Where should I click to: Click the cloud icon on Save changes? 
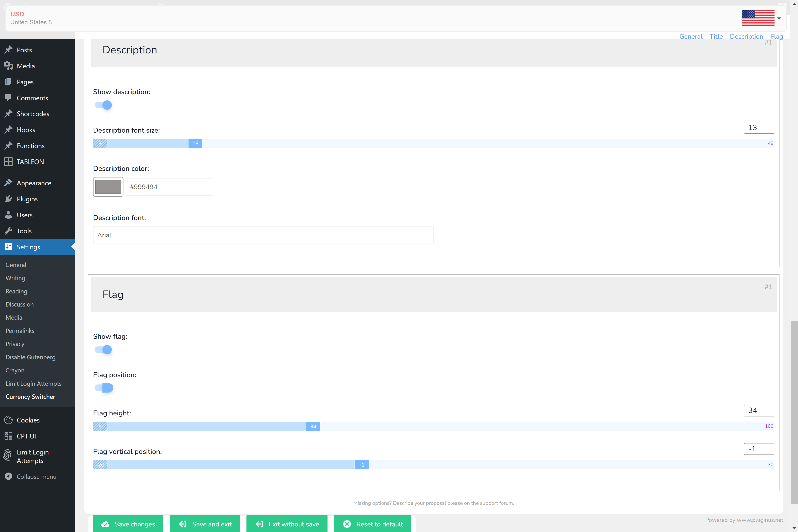point(106,524)
